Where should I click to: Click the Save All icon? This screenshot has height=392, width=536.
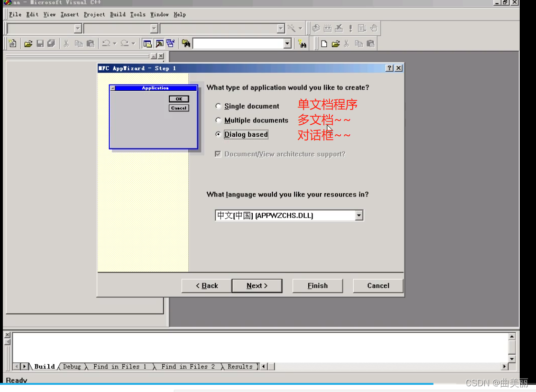(51, 44)
